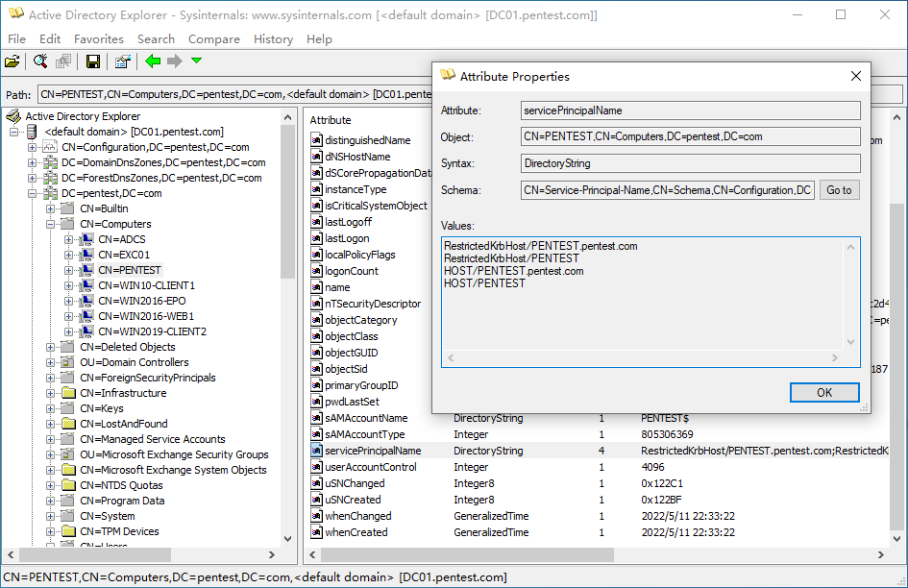This screenshot has height=588, width=908.
Task: Click the Object field in dialog
Action: [690, 136]
